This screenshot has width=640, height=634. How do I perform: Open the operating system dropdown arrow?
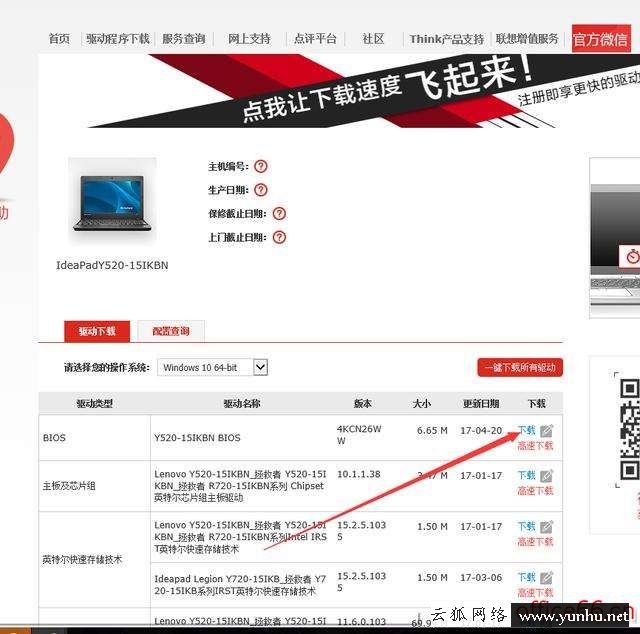pos(260,367)
